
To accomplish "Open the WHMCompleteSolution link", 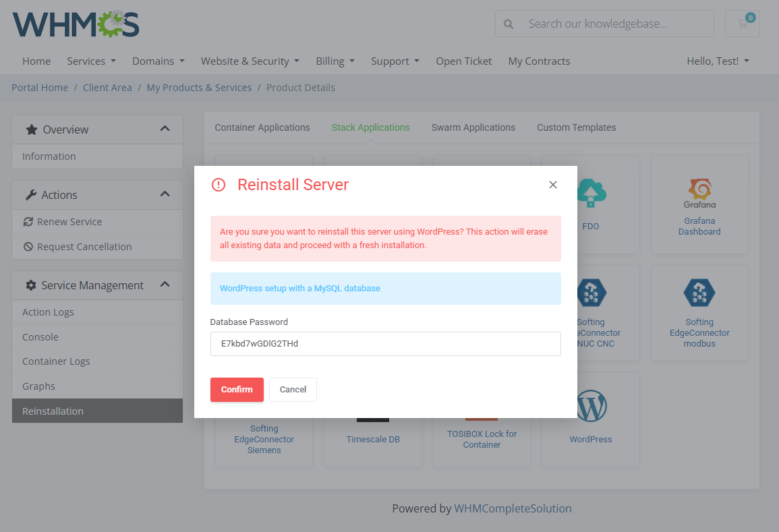I will point(513,508).
